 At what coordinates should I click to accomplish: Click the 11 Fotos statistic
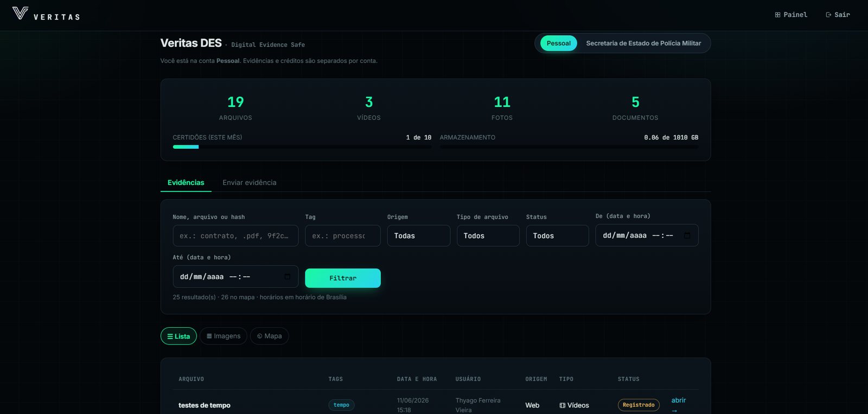tap(502, 108)
